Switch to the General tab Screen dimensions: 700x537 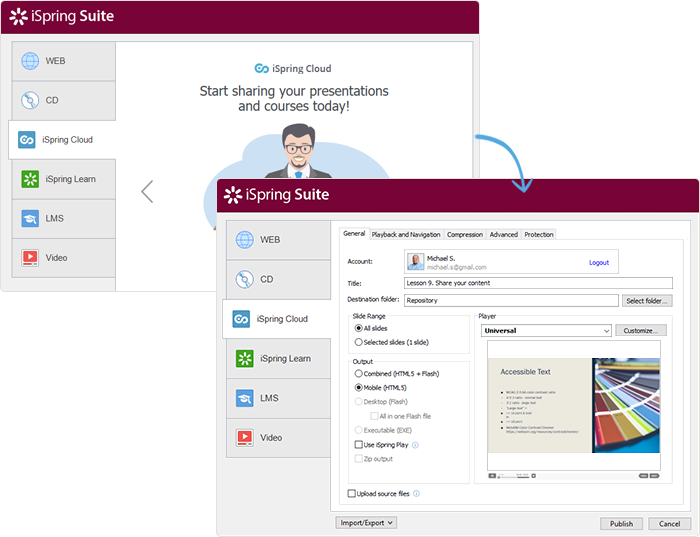point(354,233)
